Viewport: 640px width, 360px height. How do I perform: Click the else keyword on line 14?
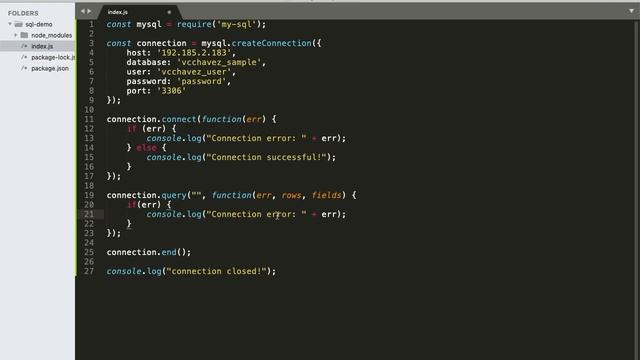click(x=147, y=148)
